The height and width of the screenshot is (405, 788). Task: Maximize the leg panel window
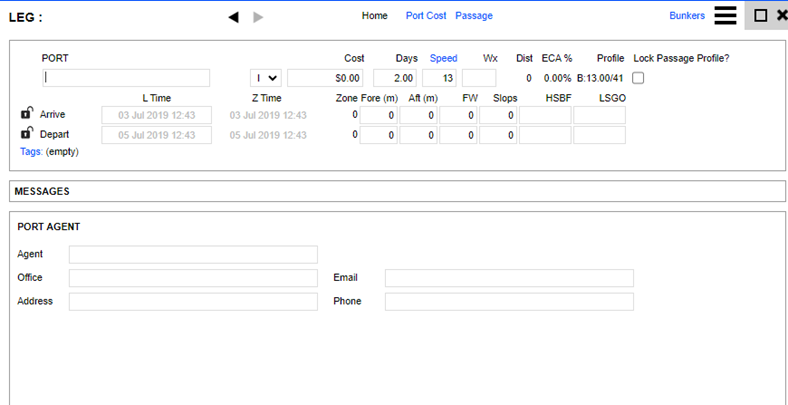pos(760,16)
